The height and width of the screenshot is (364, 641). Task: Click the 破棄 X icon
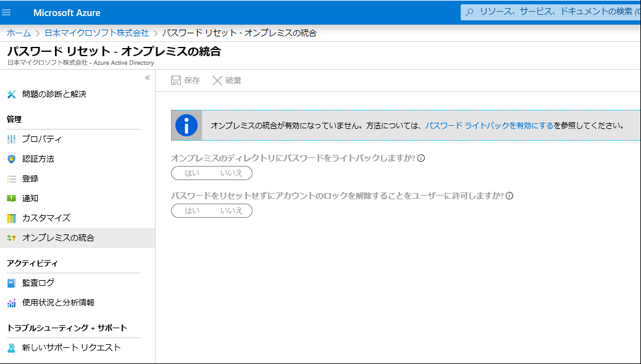pos(217,80)
